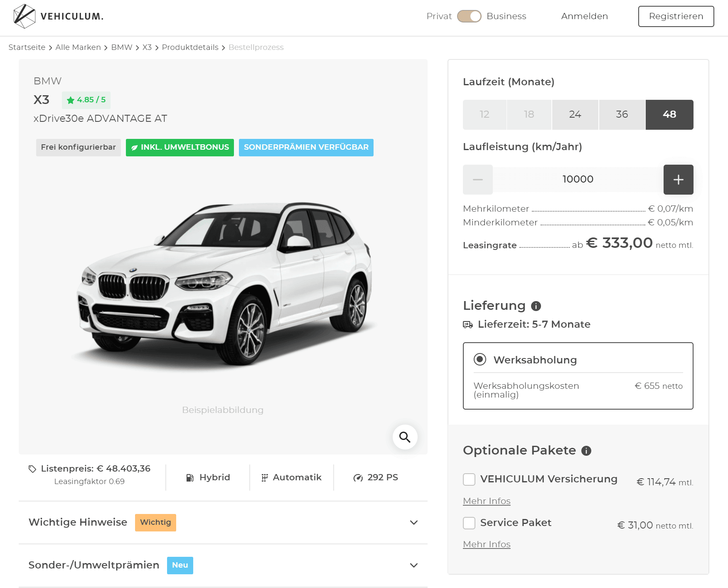Click the Business label
Screen dimensions: 728x588
[x=506, y=16]
